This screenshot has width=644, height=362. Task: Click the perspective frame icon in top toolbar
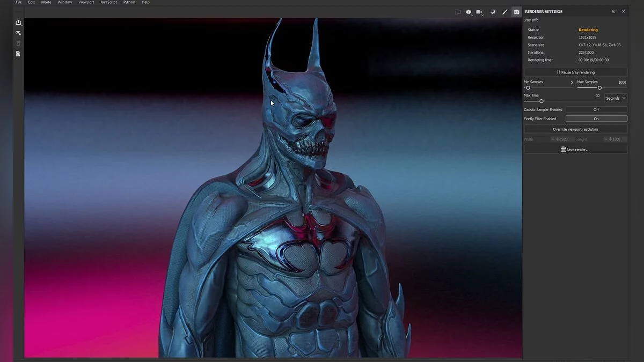[x=458, y=12]
